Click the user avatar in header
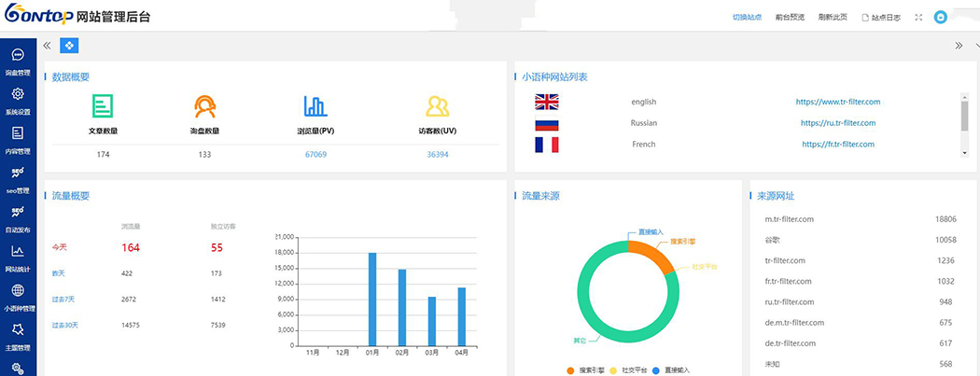The width and height of the screenshot is (980, 376). 941,17
